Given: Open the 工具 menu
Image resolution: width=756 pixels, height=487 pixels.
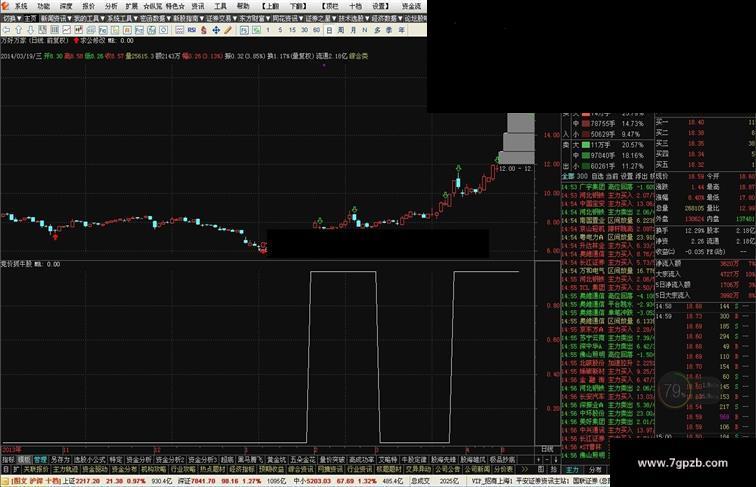Looking at the screenshot, I should (220, 6).
